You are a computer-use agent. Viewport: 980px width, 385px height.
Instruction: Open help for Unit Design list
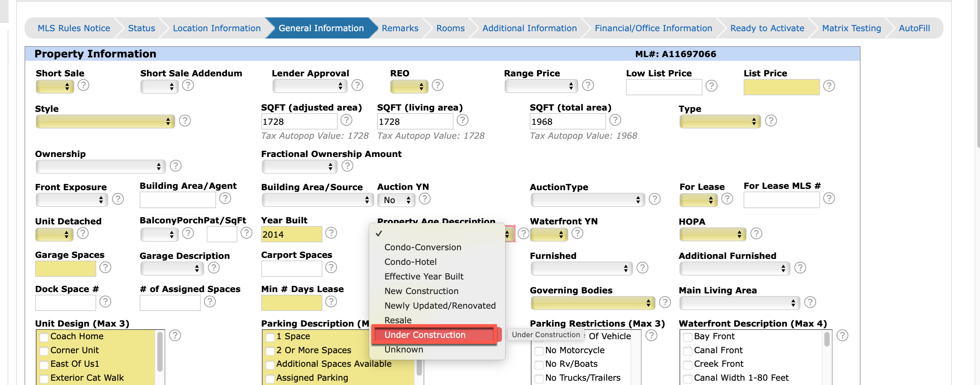pyautogui.click(x=175, y=336)
